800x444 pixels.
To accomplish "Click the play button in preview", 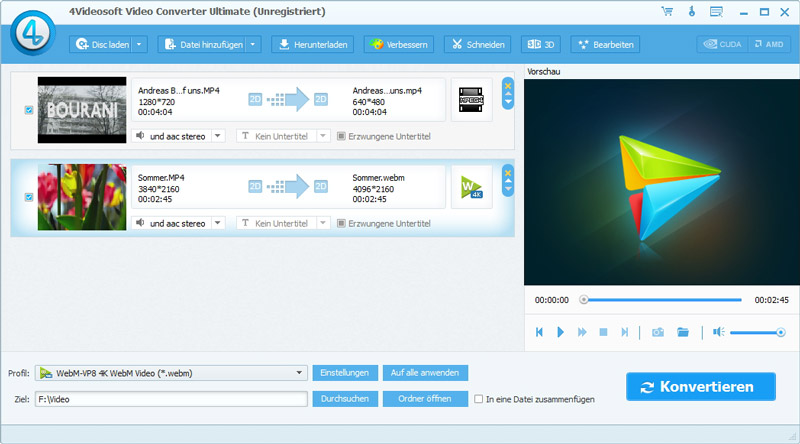I will point(560,332).
